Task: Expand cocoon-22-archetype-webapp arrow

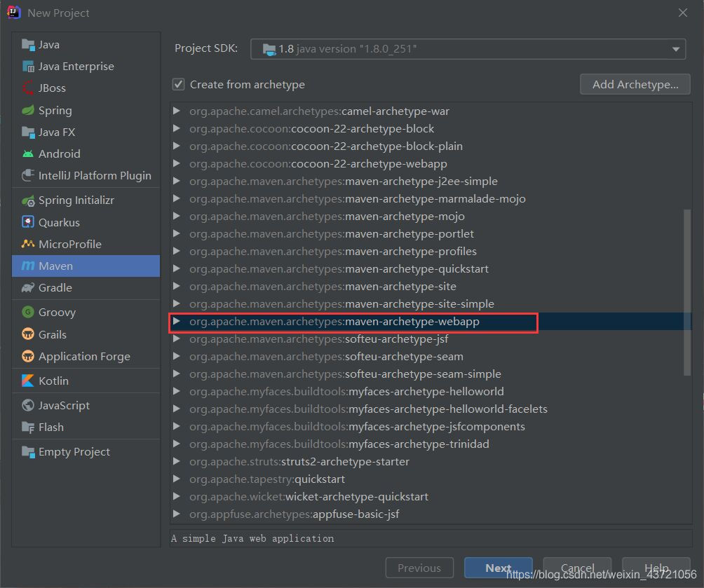Action: click(177, 163)
